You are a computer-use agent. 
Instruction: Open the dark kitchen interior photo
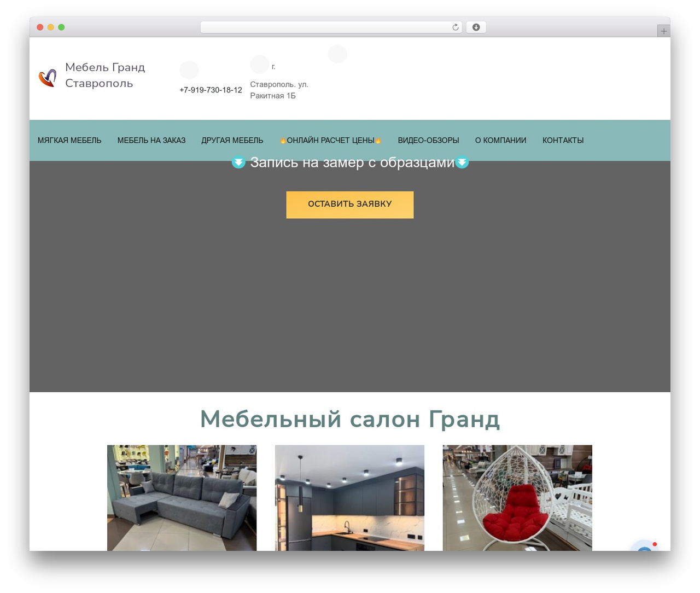pyautogui.click(x=349, y=498)
